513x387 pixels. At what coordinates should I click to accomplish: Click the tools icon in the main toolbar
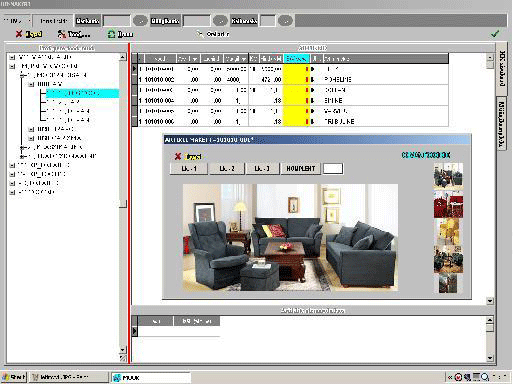(62, 34)
